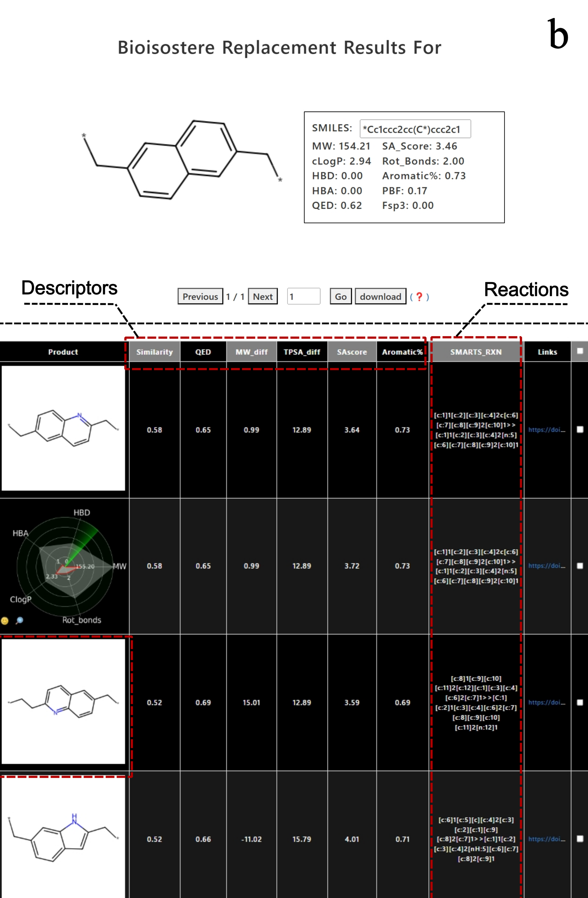
Task: Select the first quinoline product structure thumbnail
Action: point(63,430)
